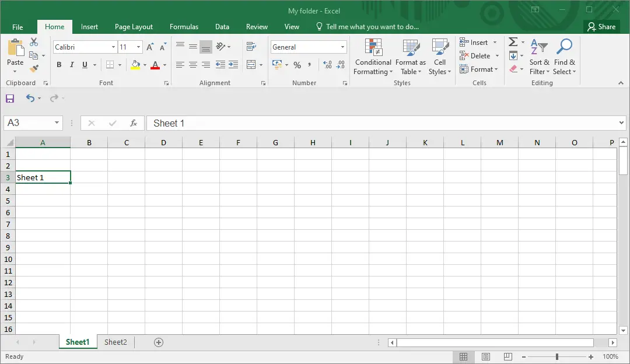Screen dimensions: 630x364
Task: Set Align Right horizontal alignment
Action: click(206, 65)
